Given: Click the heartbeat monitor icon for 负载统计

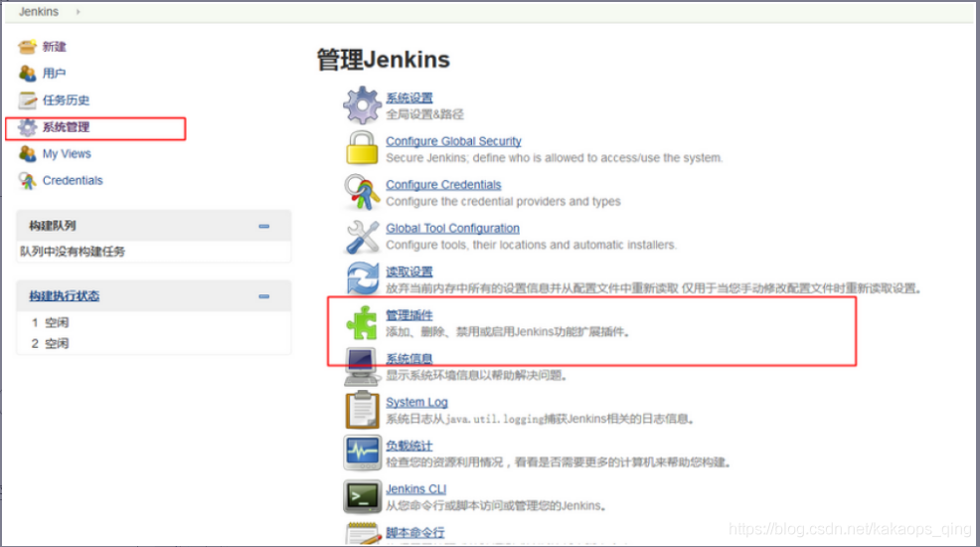Looking at the screenshot, I should (x=363, y=453).
